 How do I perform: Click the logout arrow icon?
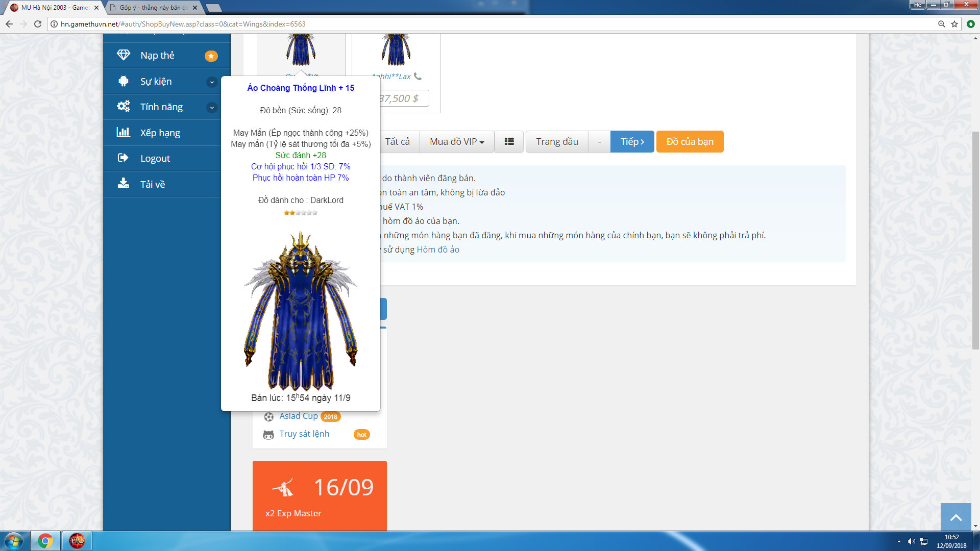[x=123, y=158]
